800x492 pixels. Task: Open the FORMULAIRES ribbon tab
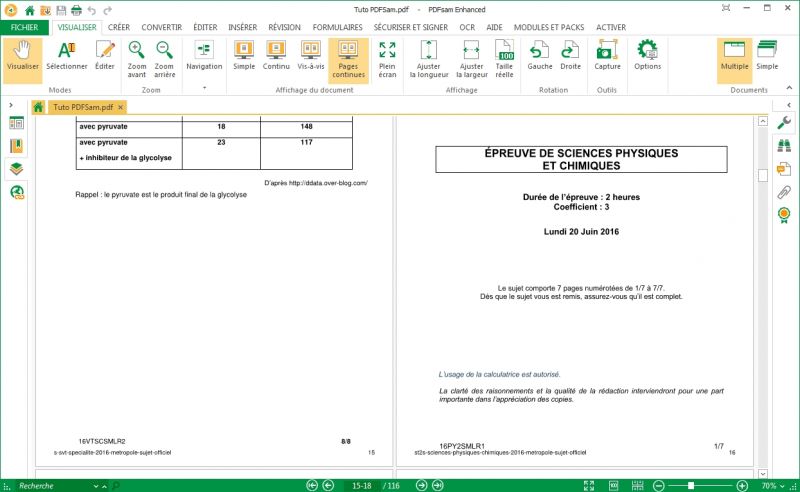pyautogui.click(x=337, y=27)
